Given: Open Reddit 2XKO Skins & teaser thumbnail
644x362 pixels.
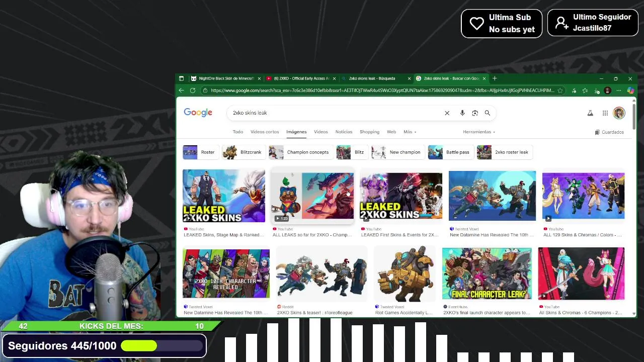Looking at the screenshot, I should tap(321, 274).
